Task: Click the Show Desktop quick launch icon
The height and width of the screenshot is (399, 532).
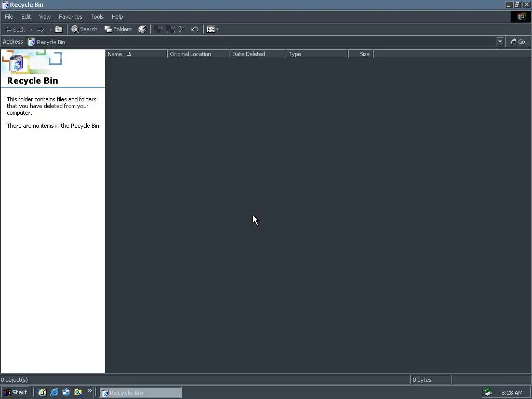Action: click(x=42, y=393)
